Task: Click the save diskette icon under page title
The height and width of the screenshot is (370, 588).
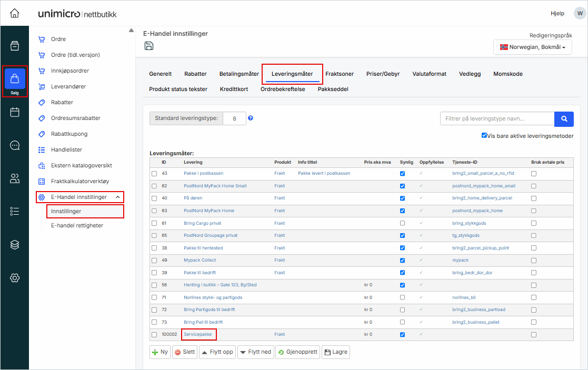Action: [x=149, y=46]
